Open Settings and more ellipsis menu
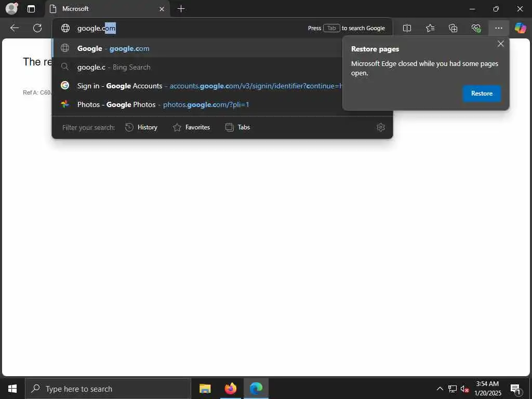532x399 pixels. coord(498,28)
